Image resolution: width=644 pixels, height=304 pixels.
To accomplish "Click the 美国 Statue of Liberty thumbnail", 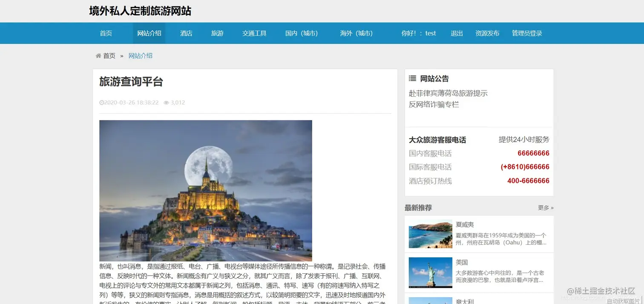I will pyautogui.click(x=430, y=272).
